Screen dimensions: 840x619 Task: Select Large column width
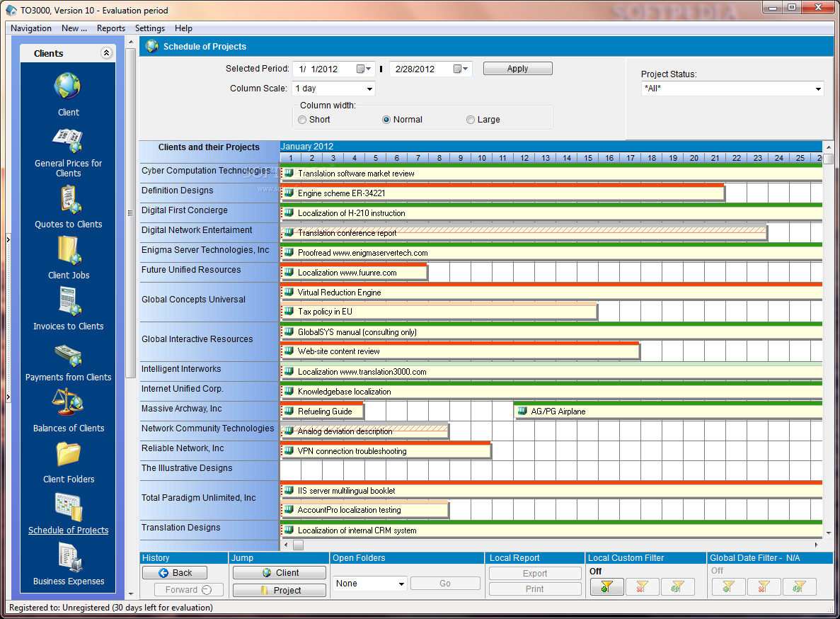pos(471,120)
